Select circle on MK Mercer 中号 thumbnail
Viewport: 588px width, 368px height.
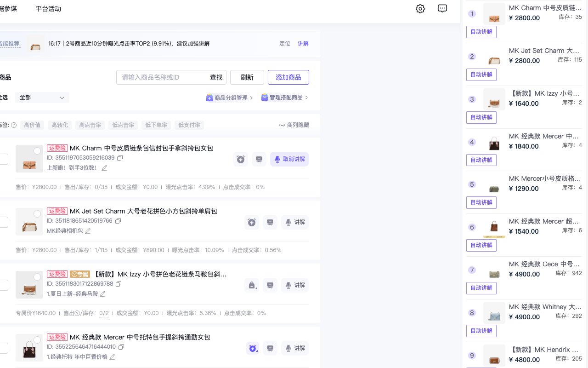pos(37,340)
